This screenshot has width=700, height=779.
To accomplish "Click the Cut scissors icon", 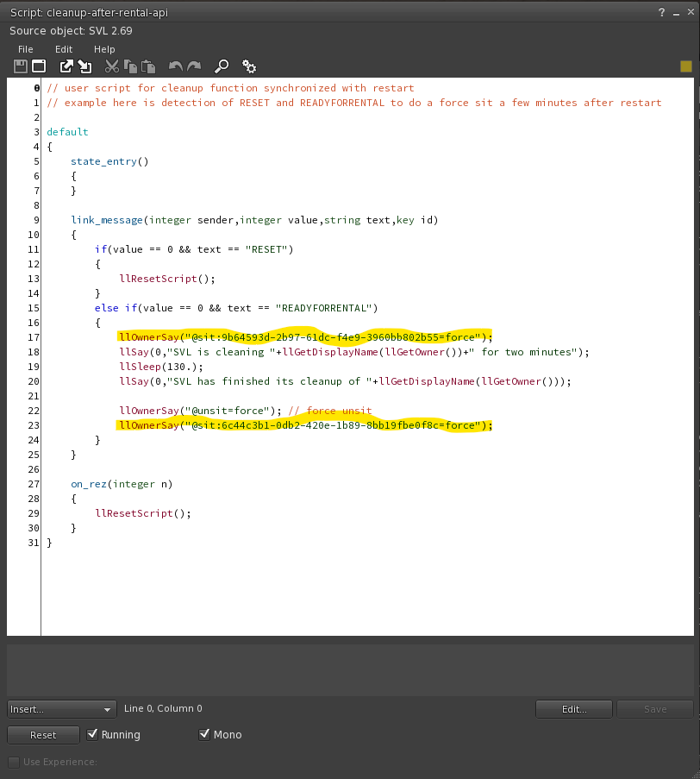I will pos(112,66).
